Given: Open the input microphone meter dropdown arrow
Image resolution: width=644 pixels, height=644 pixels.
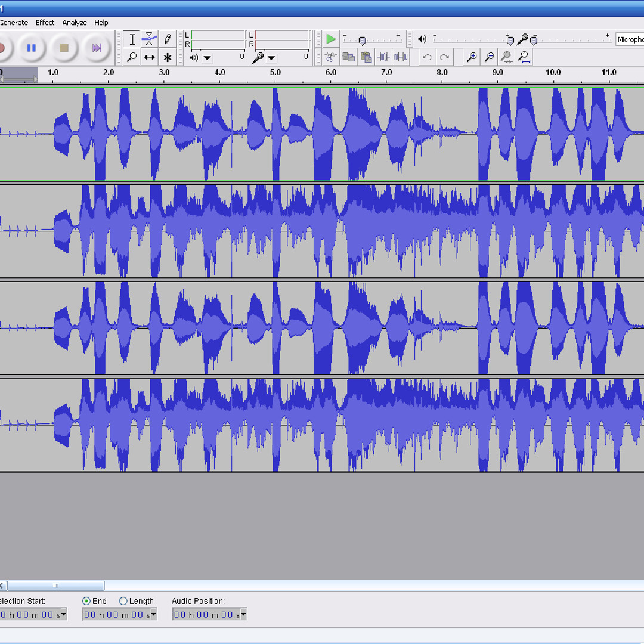Looking at the screenshot, I should click(271, 58).
